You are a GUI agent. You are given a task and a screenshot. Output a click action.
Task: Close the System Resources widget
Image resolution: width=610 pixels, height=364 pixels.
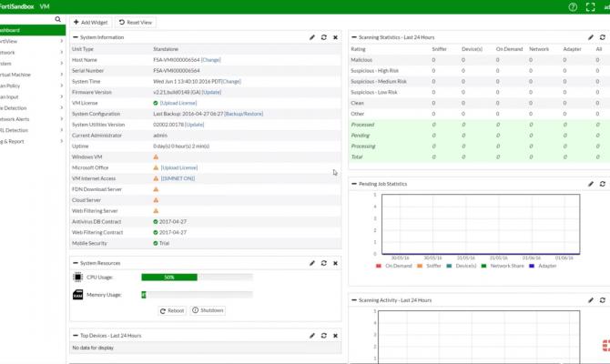point(335,263)
